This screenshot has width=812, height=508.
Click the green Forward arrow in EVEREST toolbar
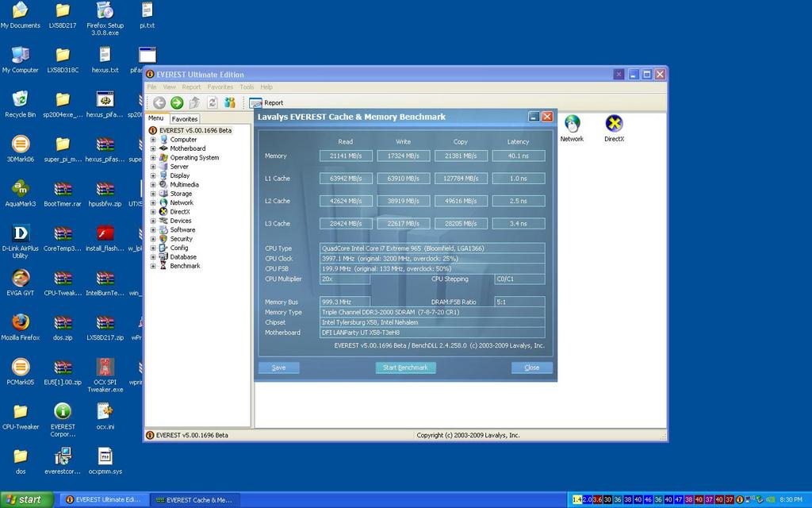pyautogui.click(x=177, y=102)
